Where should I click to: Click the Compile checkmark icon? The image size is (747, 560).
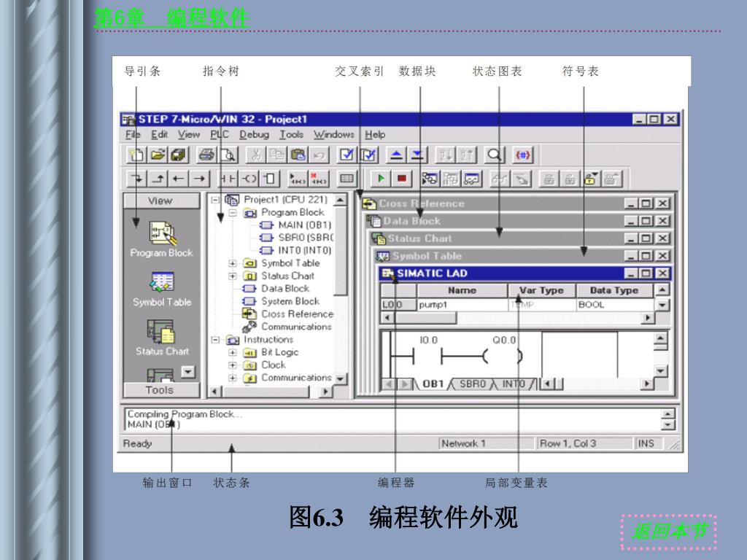coord(347,155)
